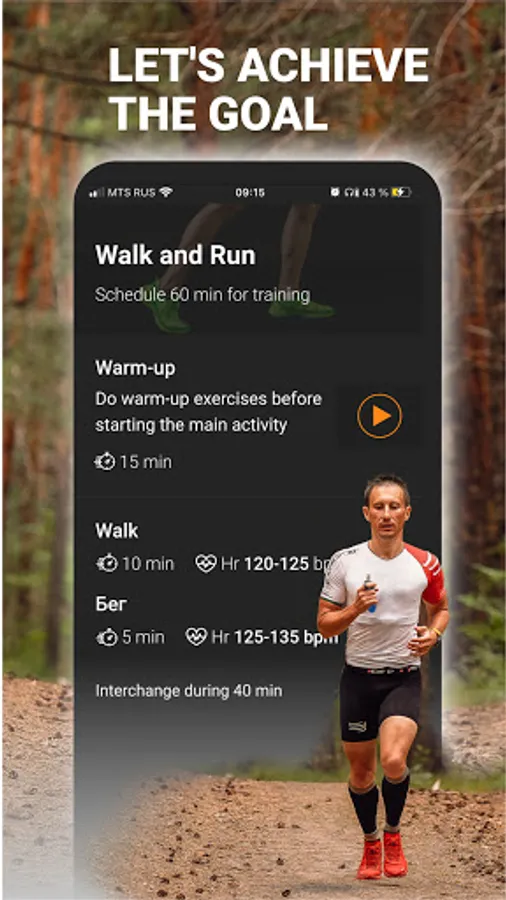Tap the stopwatch icon beside 5 min
The width and height of the screenshot is (506, 900).
coord(106,637)
